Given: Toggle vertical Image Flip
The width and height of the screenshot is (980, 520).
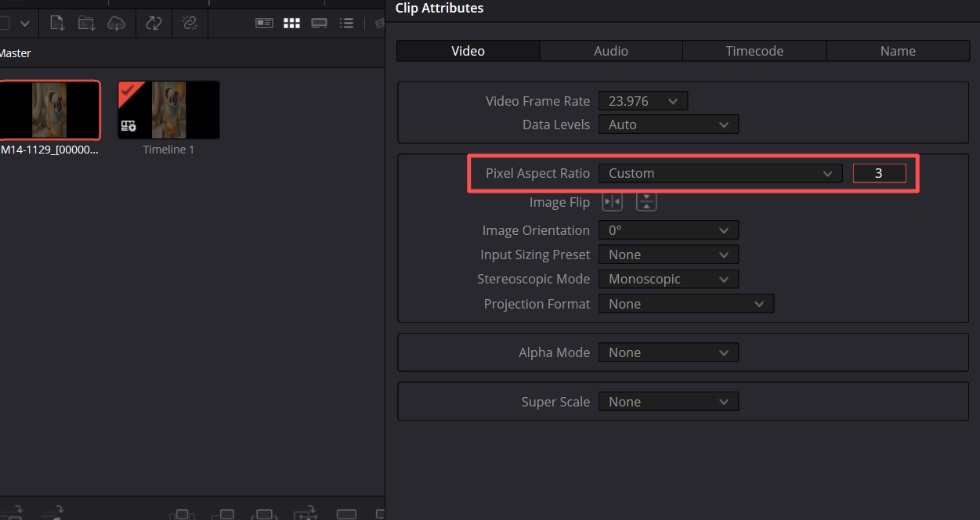Looking at the screenshot, I should (x=646, y=202).
